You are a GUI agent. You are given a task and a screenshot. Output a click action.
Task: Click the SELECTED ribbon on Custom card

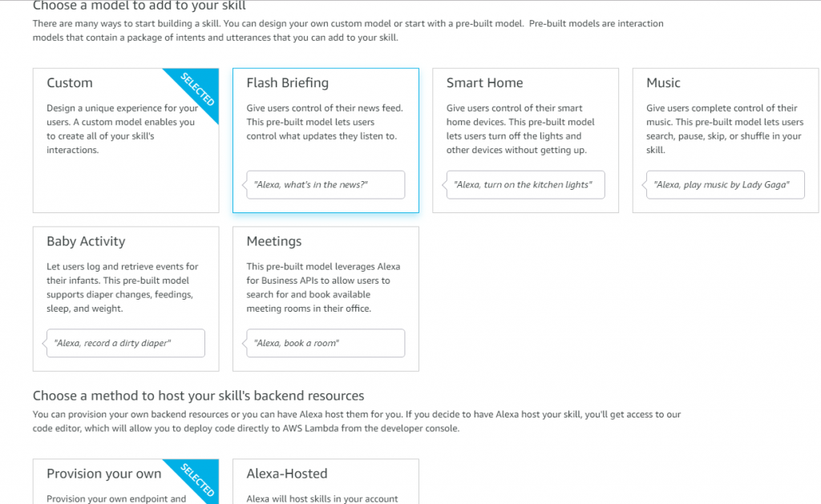pyautogui.click(x=197, y=89)
